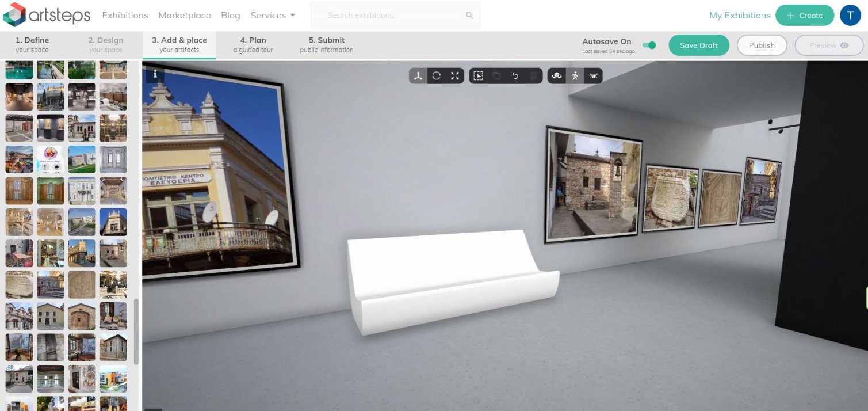Toggle the Autosave On switch
Image resolution: width=868 pixels, height=411 pixels.
(x=649, y=45)
